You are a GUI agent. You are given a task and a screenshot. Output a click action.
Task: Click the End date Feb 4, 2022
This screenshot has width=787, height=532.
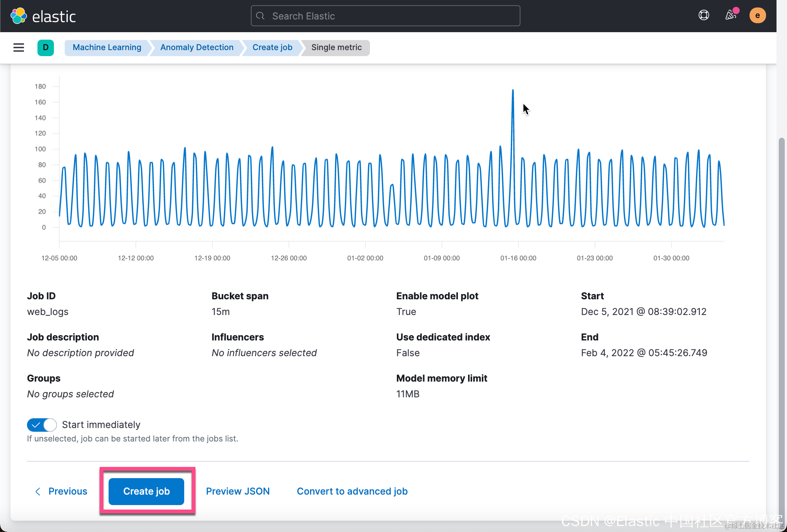[x=644, y=353]
